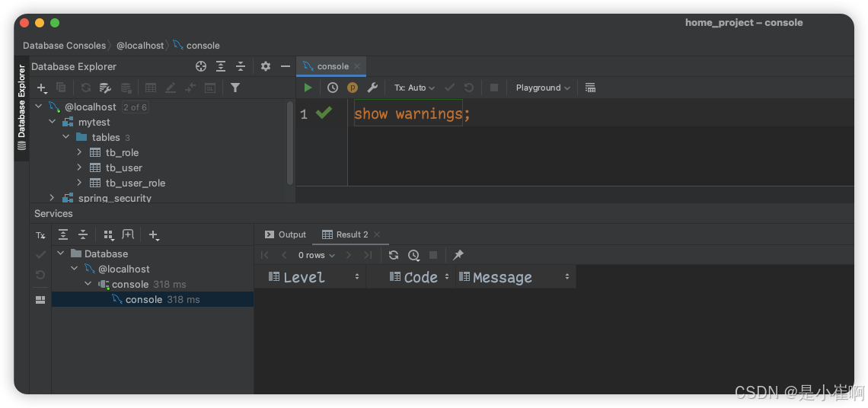Click the Stop square in console toolbar
The image size is (868, 408).
click(x=494, y=88)
